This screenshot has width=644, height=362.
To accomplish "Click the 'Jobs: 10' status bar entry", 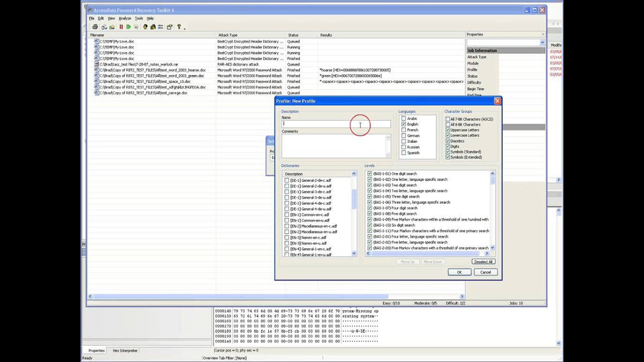I will click(x=516, y=303).
